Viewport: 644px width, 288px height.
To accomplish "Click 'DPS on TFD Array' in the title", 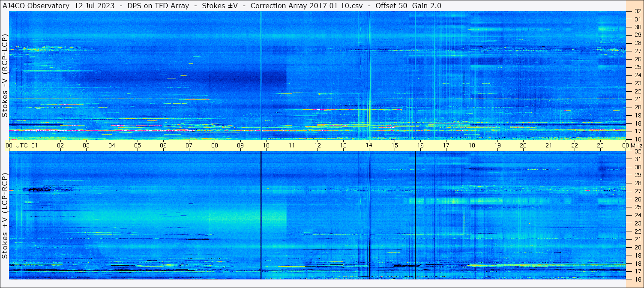I will [x=158, y=6].
